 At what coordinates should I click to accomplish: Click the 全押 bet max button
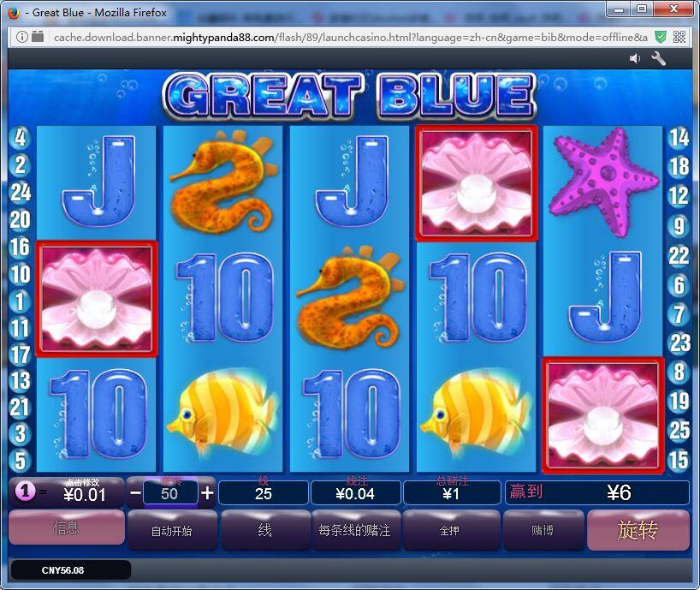click(450, 530)
